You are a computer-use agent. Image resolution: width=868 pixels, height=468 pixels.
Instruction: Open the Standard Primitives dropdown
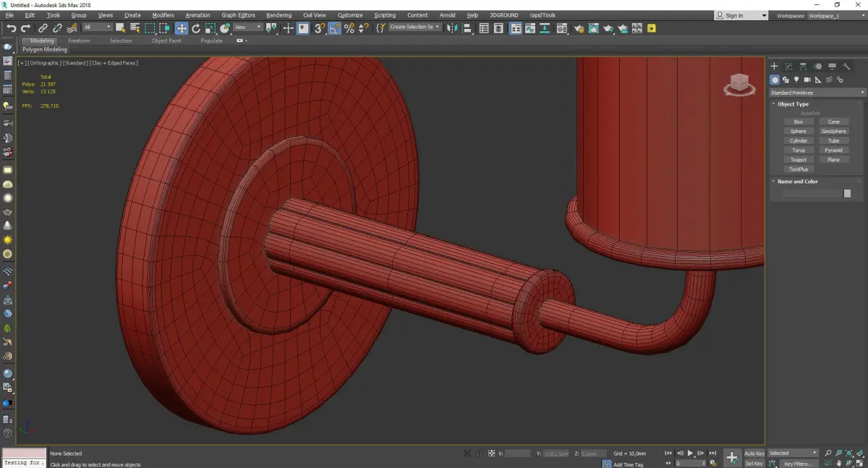817,93
